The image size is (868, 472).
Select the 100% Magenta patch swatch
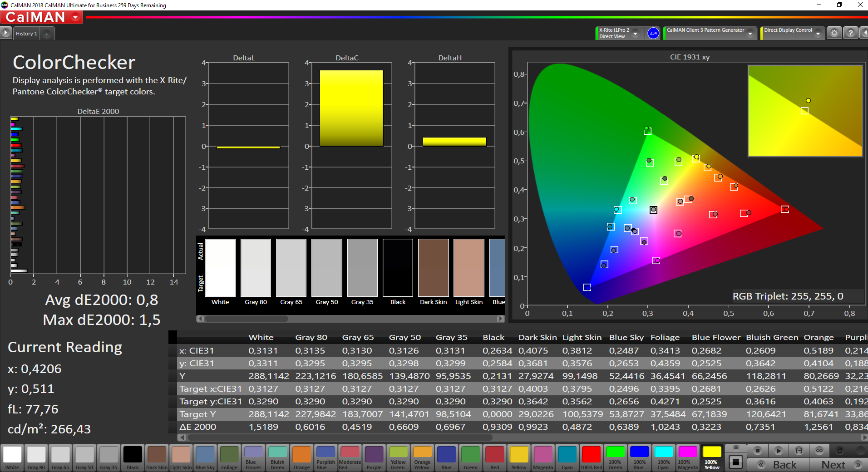tap(688, 457)
